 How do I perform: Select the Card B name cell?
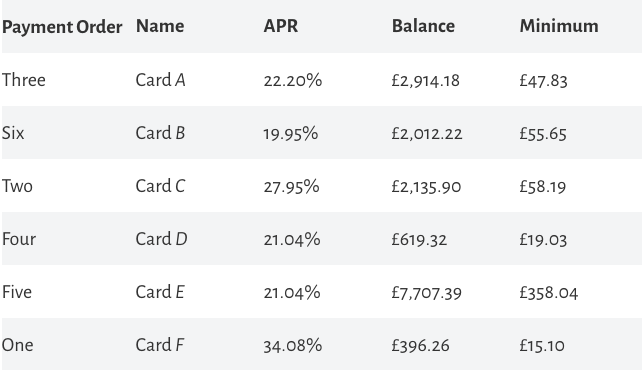point(160,133)
